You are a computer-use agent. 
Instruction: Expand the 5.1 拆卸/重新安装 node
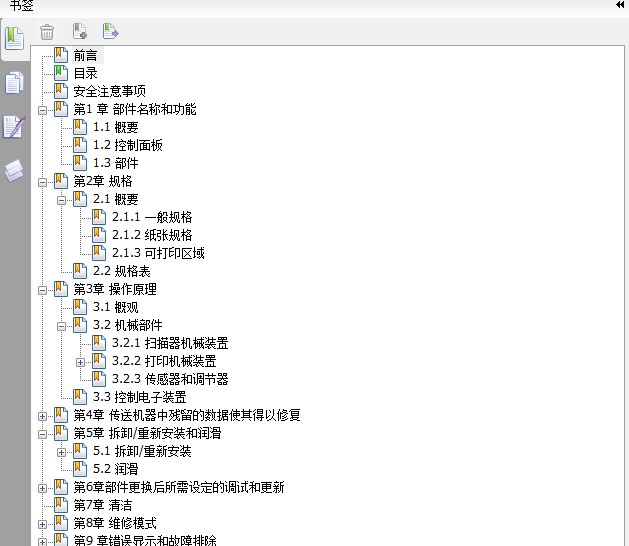(x=61, y=453)
